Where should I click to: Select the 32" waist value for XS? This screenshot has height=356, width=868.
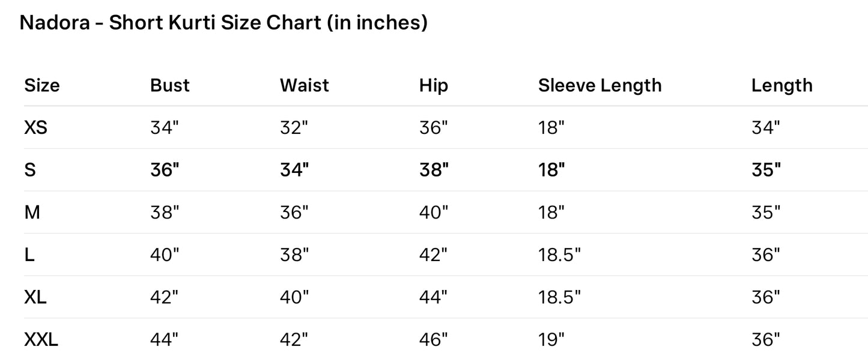[x=294, y=127]
